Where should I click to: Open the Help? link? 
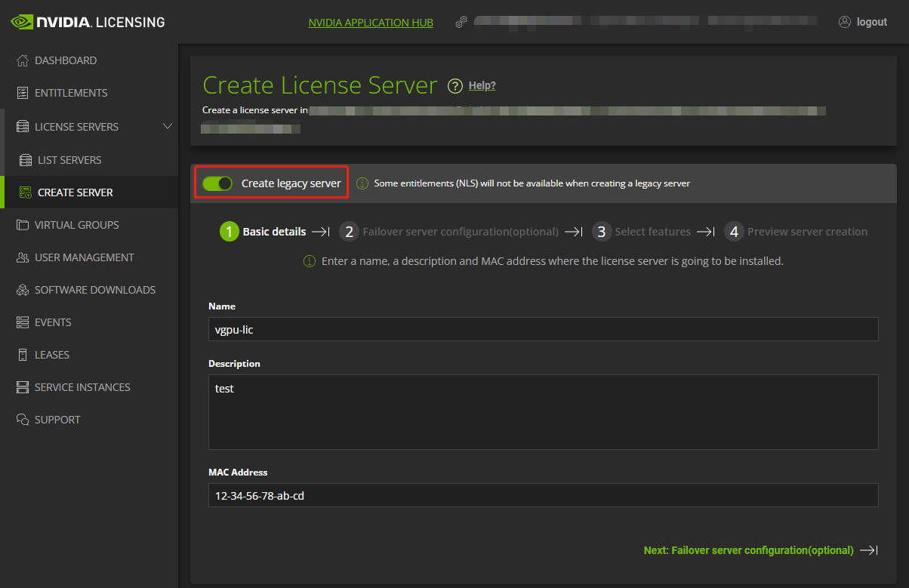(x=482, y=85)
